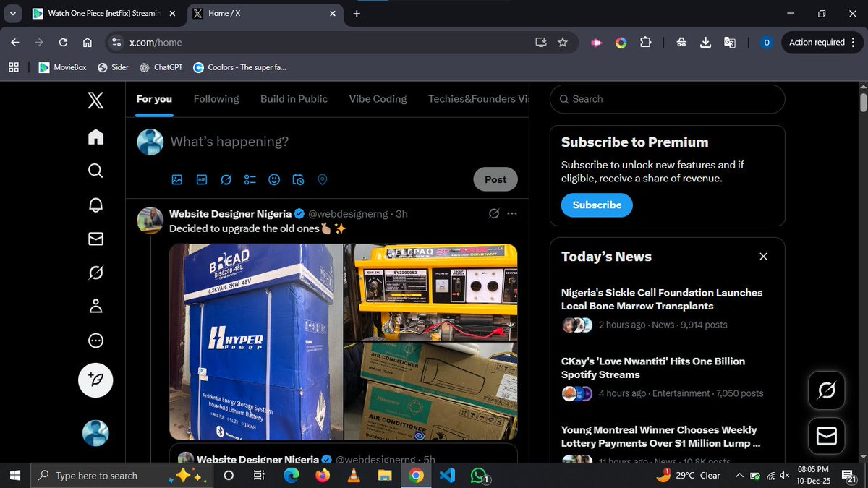Click the blue Subscribe button

(597, 205)
